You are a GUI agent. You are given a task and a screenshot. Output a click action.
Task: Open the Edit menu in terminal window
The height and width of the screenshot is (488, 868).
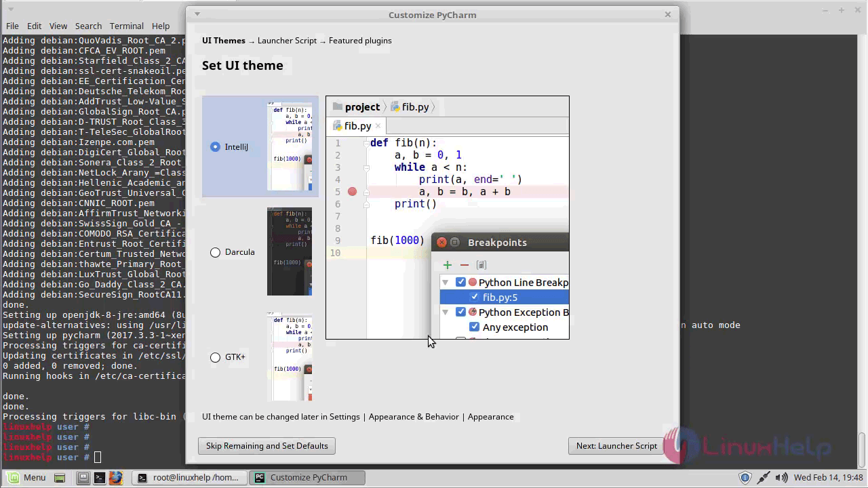tap(34, 26)
